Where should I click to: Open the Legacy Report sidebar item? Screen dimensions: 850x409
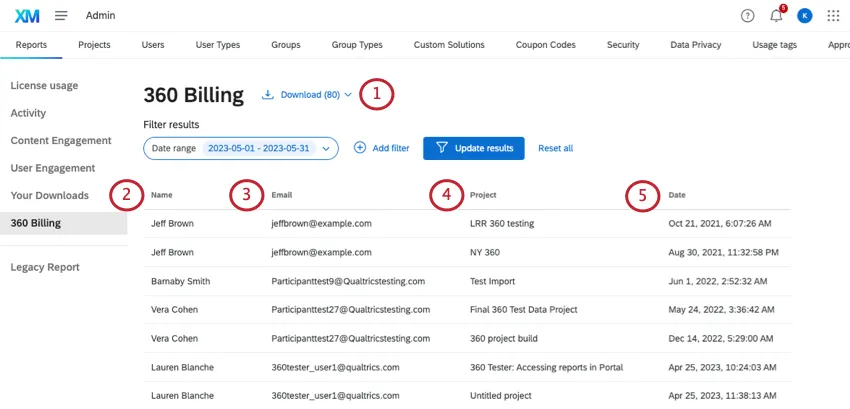coord(45,267)
